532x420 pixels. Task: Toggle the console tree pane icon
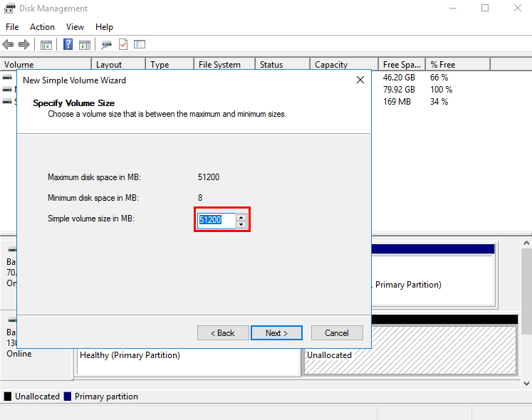point(46,44)
